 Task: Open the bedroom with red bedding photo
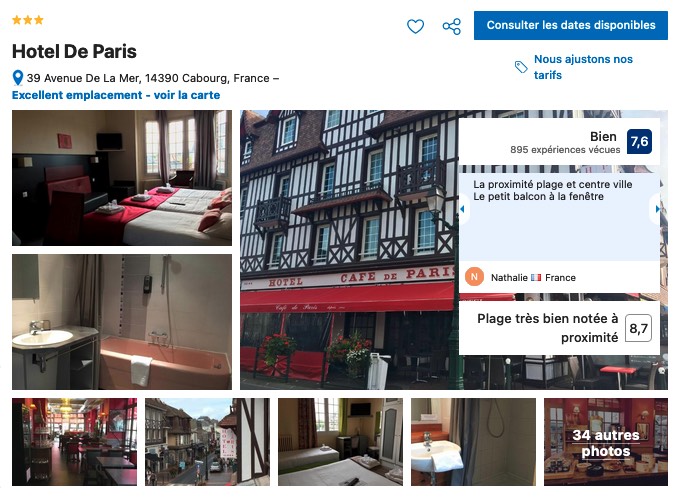(x=122, y=178)
